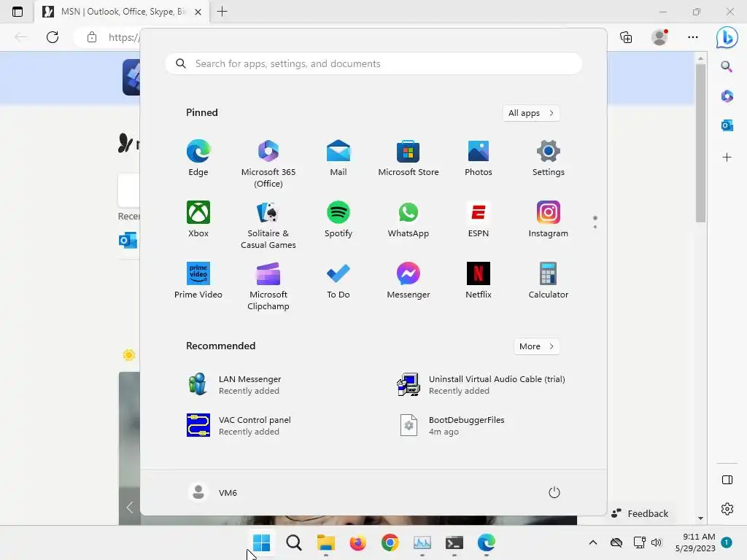Launch Microsoft 365 (Office) from pinned apps
Viewport: 747px width, 560px height.
click(x=268, y=164)
